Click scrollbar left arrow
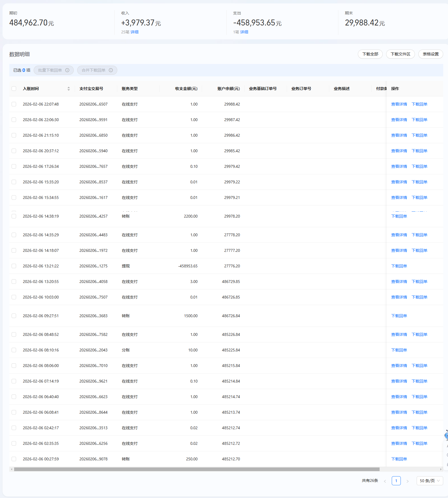Viewport: 448px width, 498px height. click(x=12, y=469)
